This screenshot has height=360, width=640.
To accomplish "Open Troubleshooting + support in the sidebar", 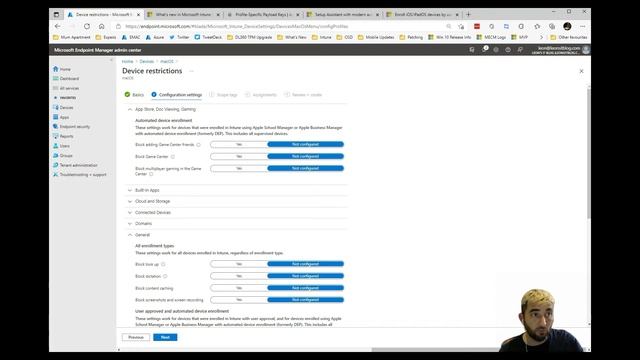I will [80, 175].
